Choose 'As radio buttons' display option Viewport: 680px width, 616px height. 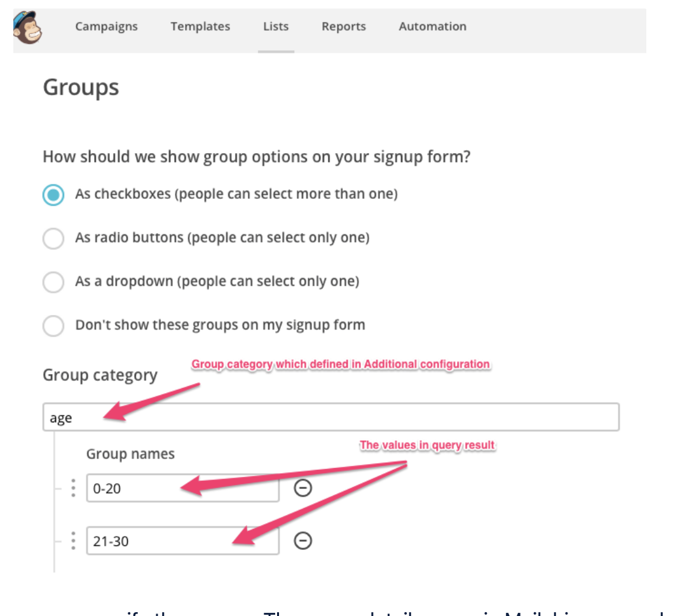[x=53, y=239]
